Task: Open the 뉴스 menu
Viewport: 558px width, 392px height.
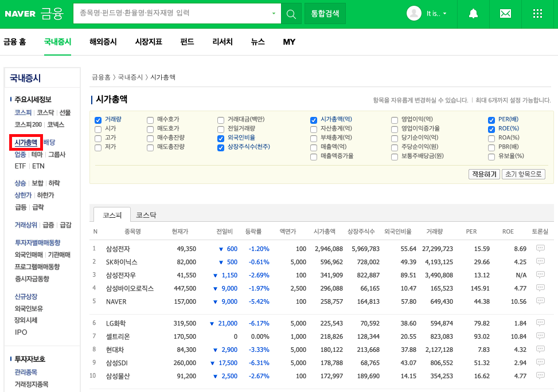Action: pos(258,42)
